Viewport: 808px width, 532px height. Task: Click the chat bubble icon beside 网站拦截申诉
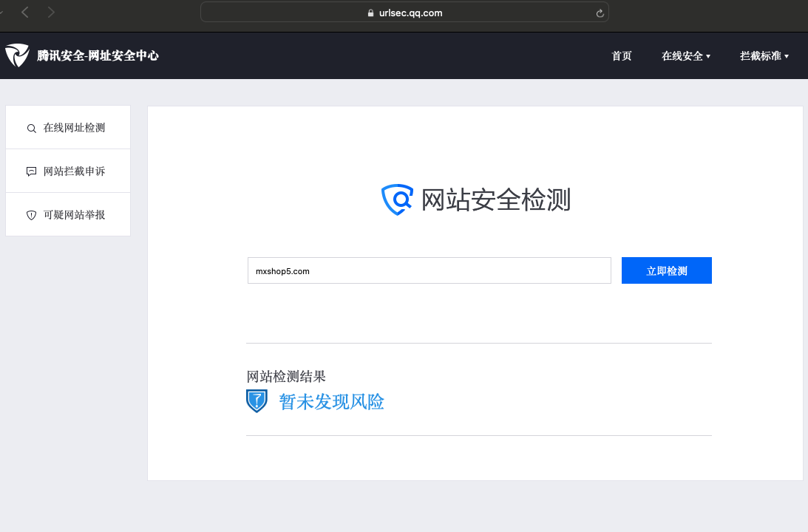pos(32,171)
